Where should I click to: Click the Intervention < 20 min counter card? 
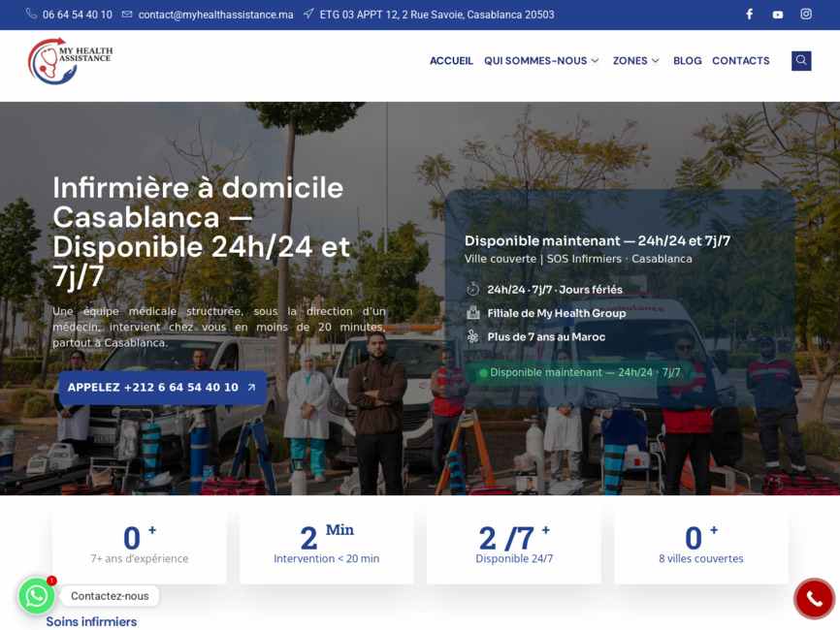[x=326, y=546]
